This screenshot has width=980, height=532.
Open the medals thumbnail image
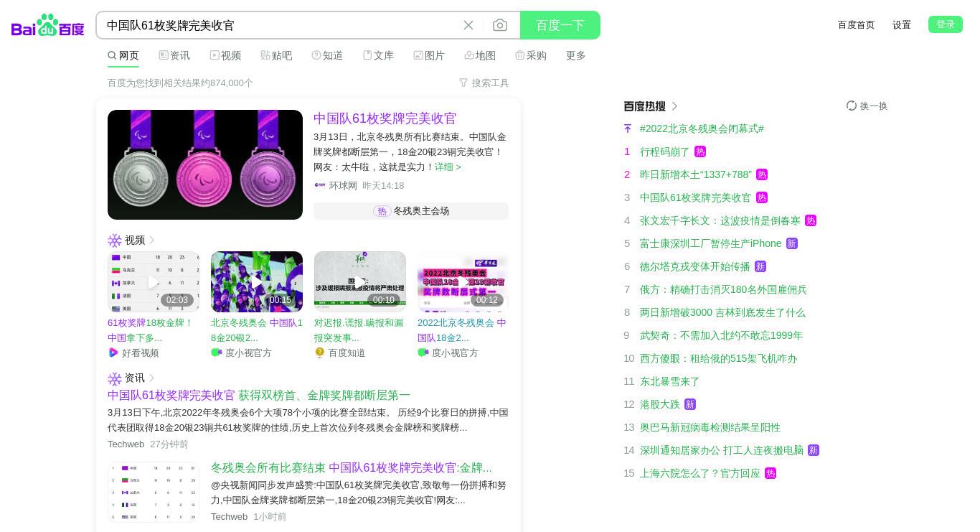[x=205, y=164]
